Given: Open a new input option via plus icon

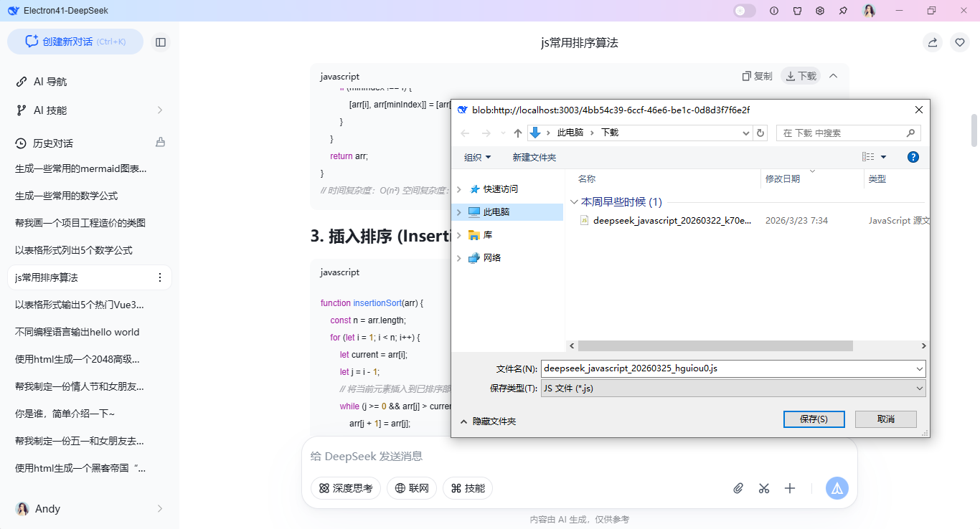Looking at the screenshot, I should tap(790, 487).
